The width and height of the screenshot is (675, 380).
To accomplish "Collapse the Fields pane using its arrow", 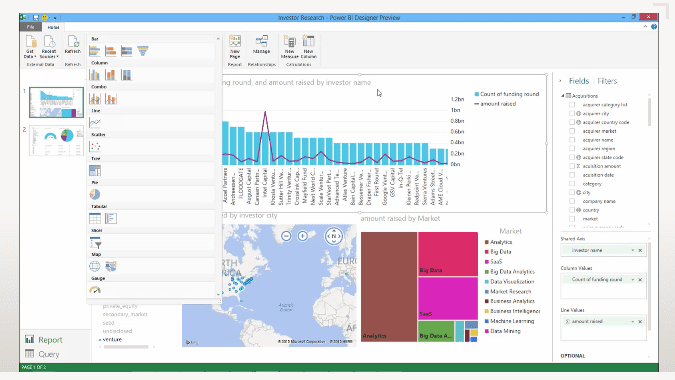I will [x=560, y=81].
